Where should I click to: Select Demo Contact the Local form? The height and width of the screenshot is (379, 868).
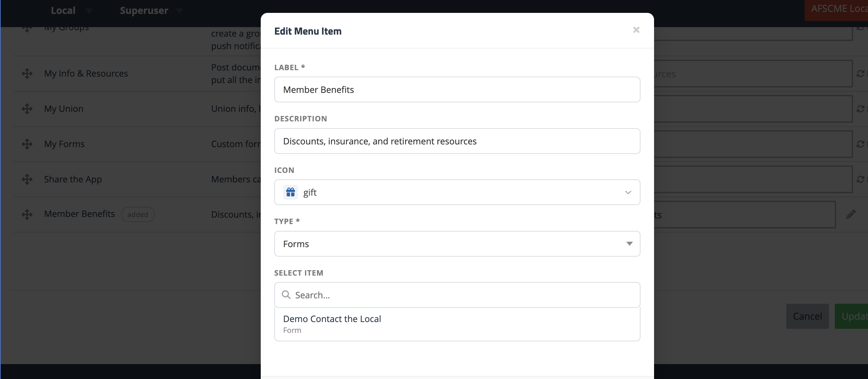coord(457,324)
